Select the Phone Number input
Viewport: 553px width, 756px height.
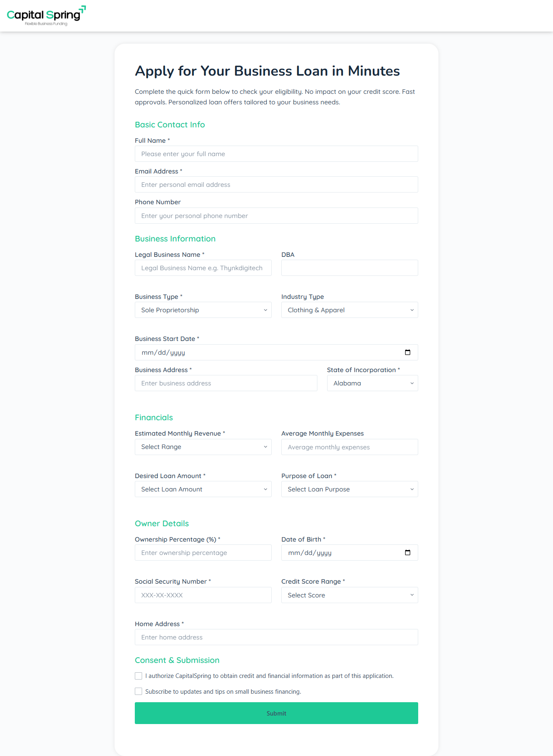click(x=276, y=216)
